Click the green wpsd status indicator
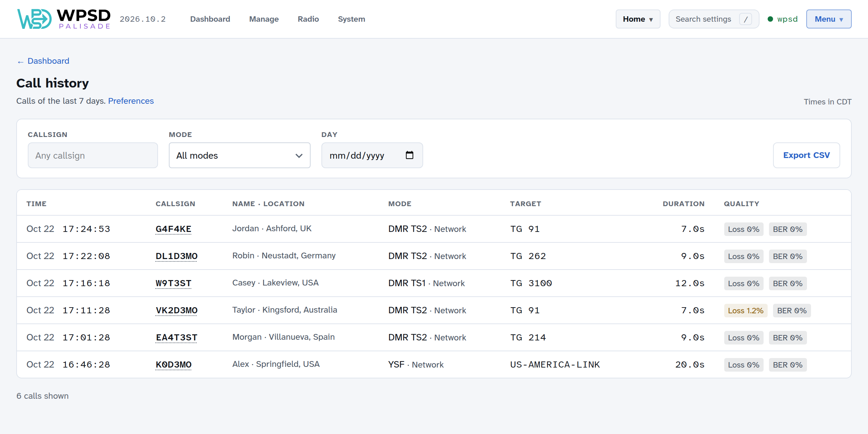The height and width of the screenshot is (434, 868). [x=783, y=19]
